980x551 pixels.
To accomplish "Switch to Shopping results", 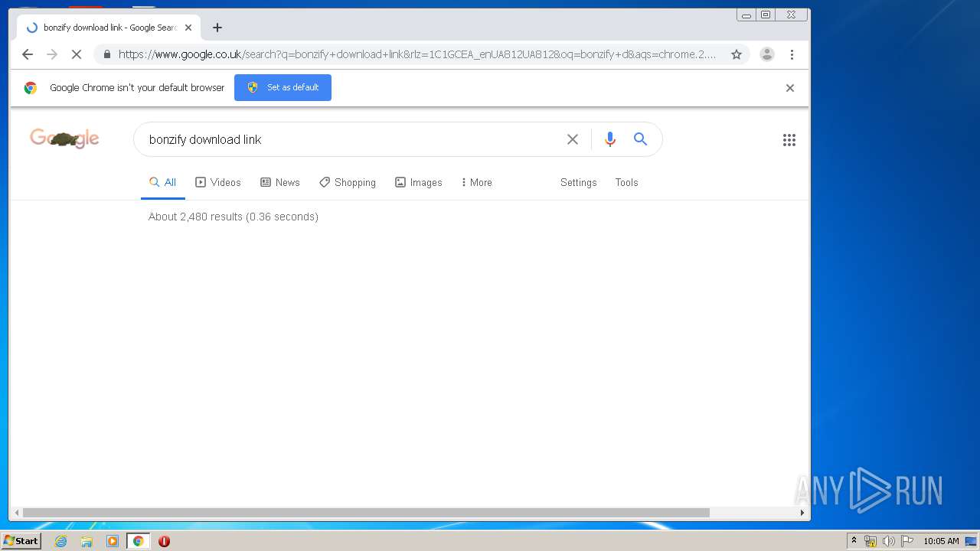I will pyautogui.click(x=348, y=182).
